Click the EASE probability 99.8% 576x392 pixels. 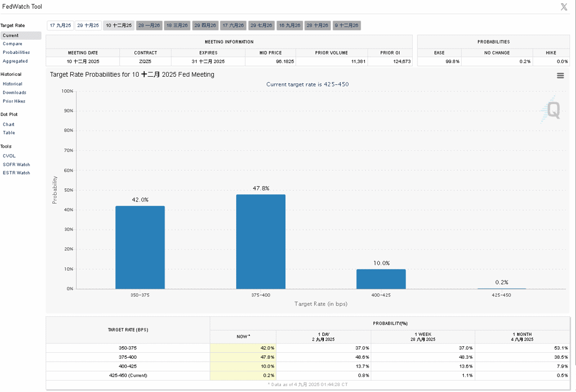pyautogui.click(x=452, y=62)
